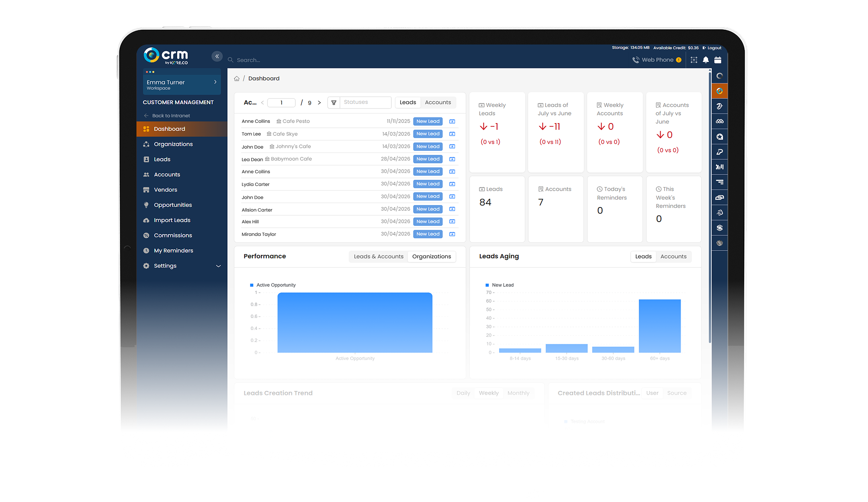Image resolution: width=868 pixels, height=502 pixels.
Task: Open the Accounts 7 summary card
Action: (x=556, y=209)
